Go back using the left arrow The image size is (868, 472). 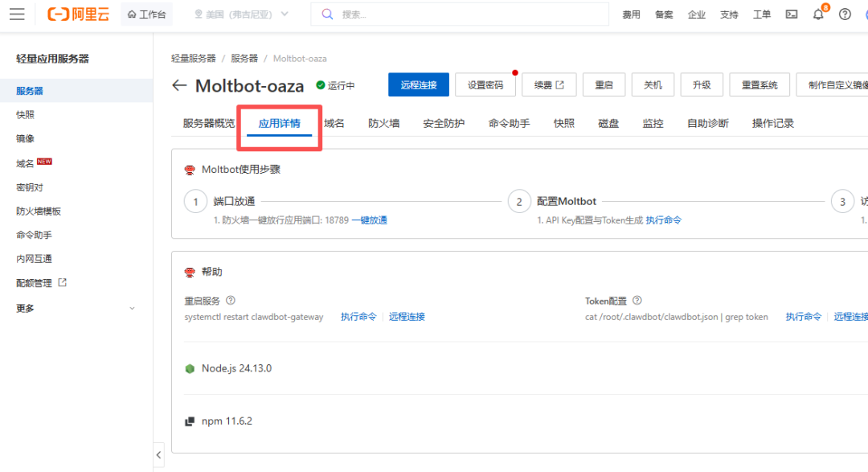point(178,85)
